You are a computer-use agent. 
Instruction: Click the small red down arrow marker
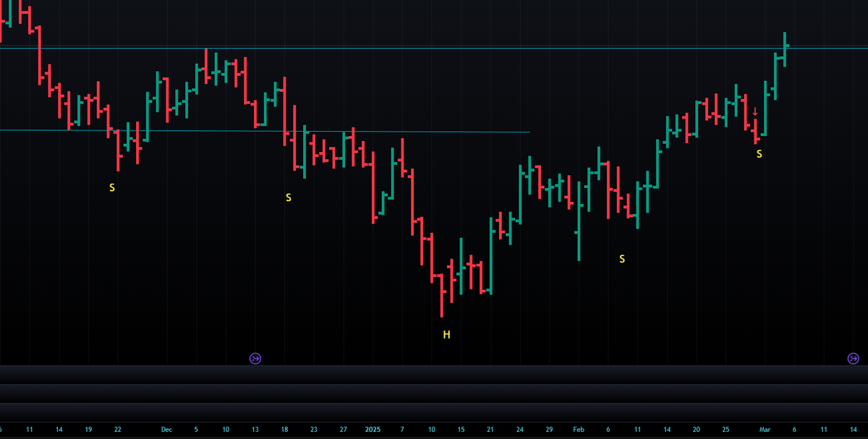click(x=755, y=112)
